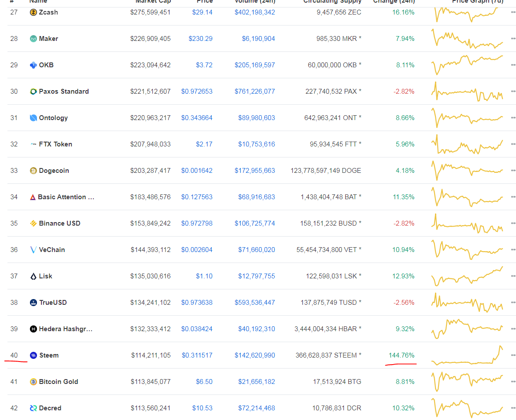
Task: Click the Decred price $10.53
Action: pyautogui.click(x=203, y=408)
